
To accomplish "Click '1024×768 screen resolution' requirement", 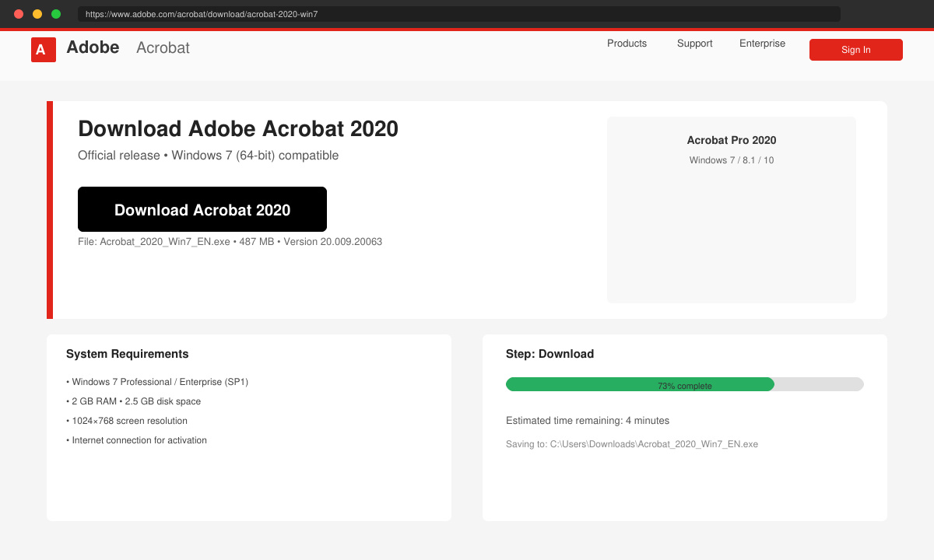I will click(127, 421).
